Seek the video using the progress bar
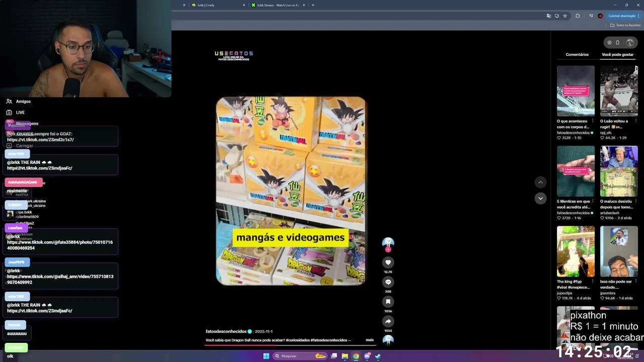Viewport: 644px width, 362px height. pyautogui.click(x=289, y=346)
